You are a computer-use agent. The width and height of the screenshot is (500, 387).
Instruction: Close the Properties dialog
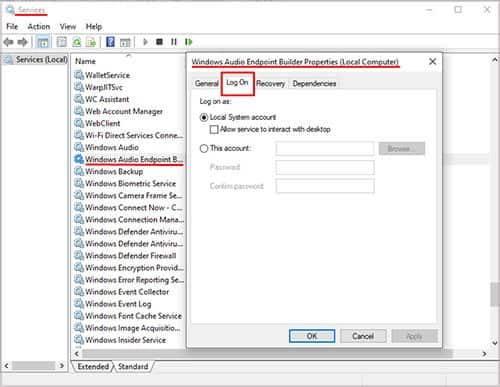(x=432, y=62)
